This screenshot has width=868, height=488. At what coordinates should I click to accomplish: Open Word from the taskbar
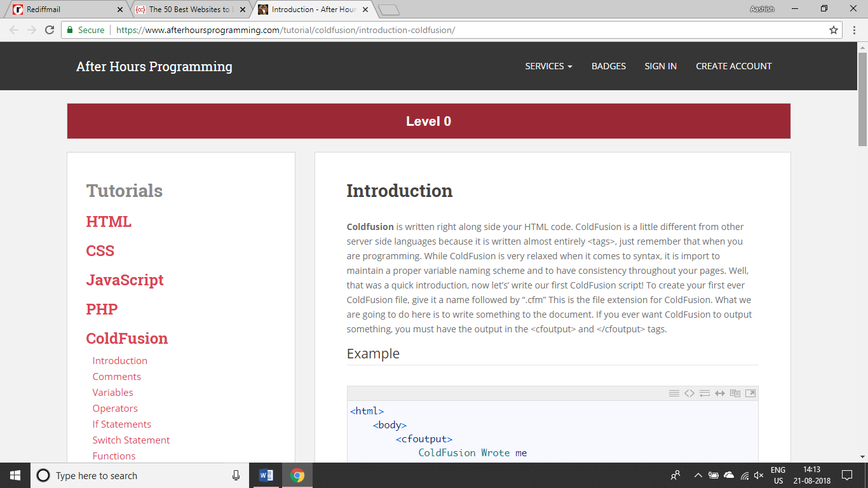[266, 475]
